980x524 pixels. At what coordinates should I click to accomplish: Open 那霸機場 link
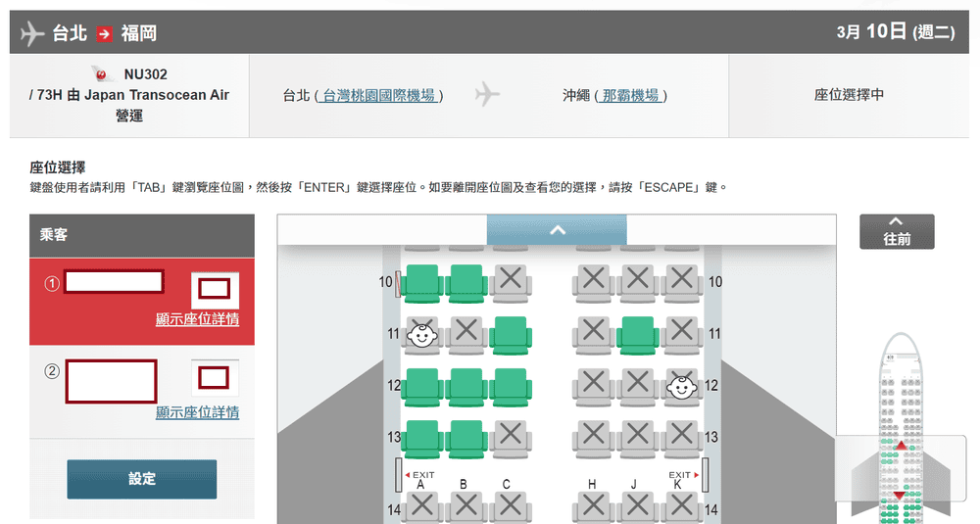coord(630,96)
